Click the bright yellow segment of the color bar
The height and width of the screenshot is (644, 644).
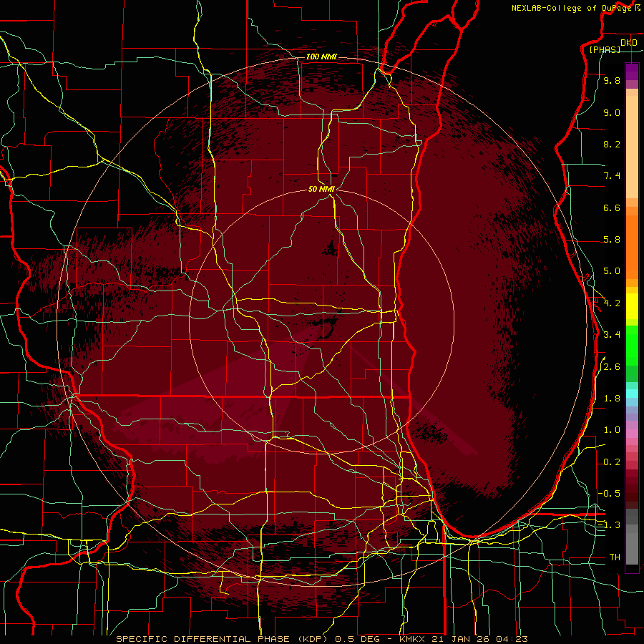coord(632,306)
